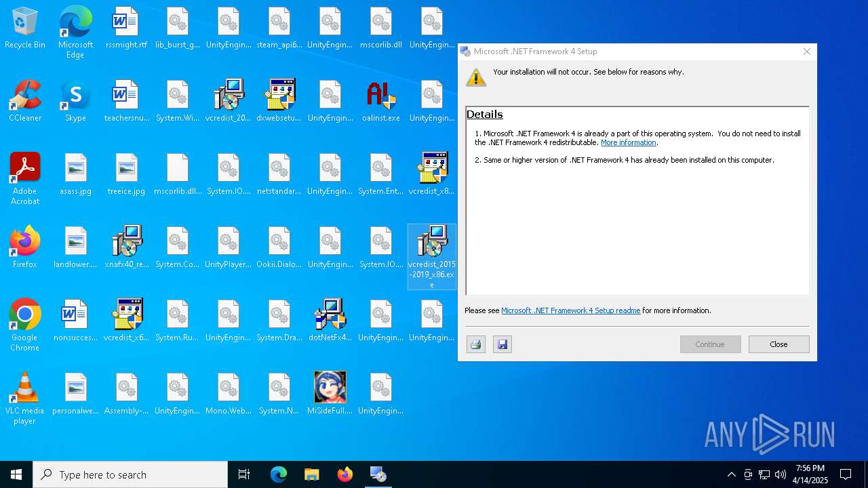Image resolution: width=868 pixels, height=488 pixels.
Task: Open the taskbar clock showing 7:56 PM
Action: pyautogui.click(x=810, y=474)
